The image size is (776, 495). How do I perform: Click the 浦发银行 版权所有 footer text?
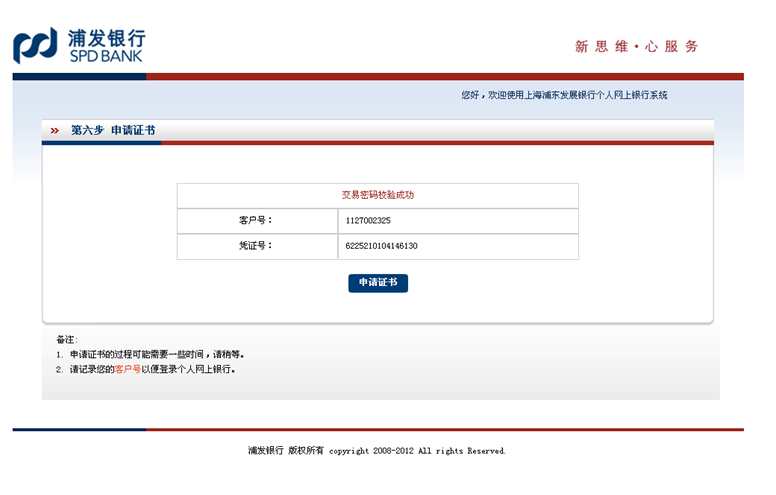pos(286,451)
